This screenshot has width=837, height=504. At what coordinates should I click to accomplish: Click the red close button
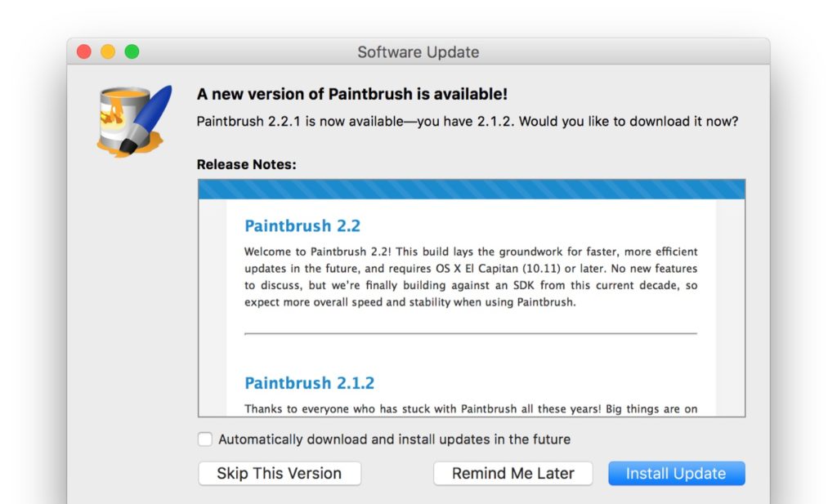click(x=84, y=51)
